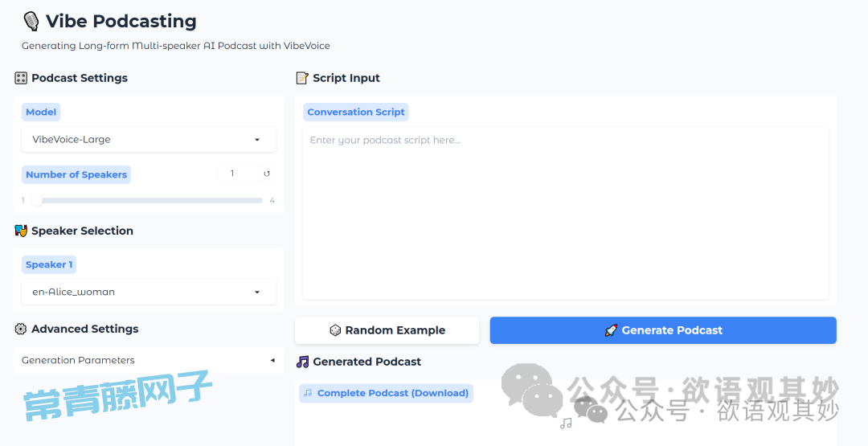Viewport: 868px width, 446px height.
Task: Open the Model dropdown showing VibeVoice-Large
Action: pos(149,139)
